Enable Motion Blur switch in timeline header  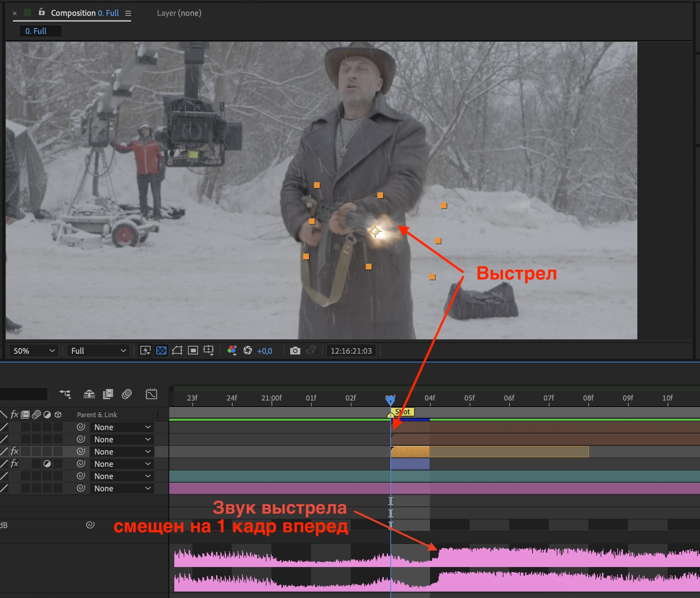pyautogui.click(x=127, y=394)
